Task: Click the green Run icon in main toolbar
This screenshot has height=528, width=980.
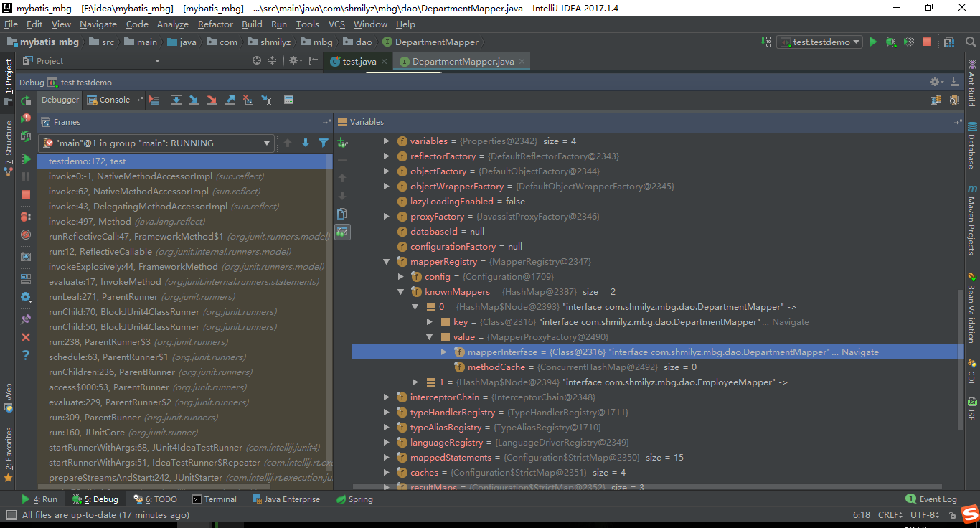Action: (x=873, y=42)
